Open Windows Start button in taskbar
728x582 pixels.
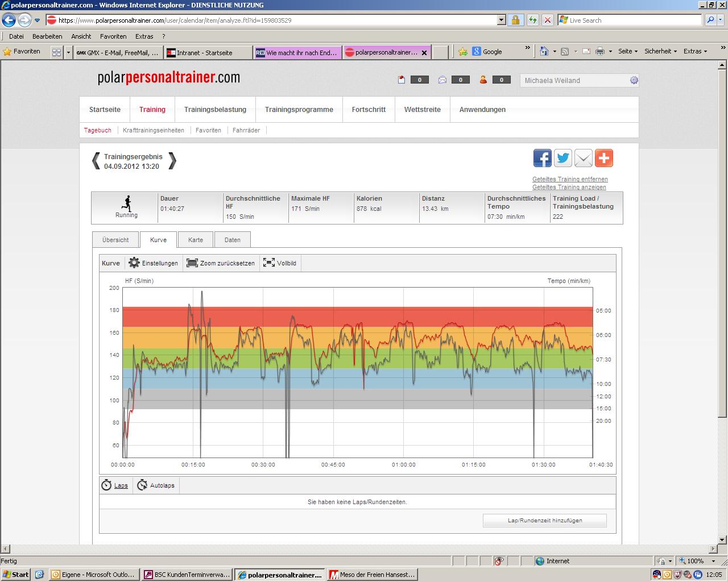pyautogui.click(x=15, y=575)
